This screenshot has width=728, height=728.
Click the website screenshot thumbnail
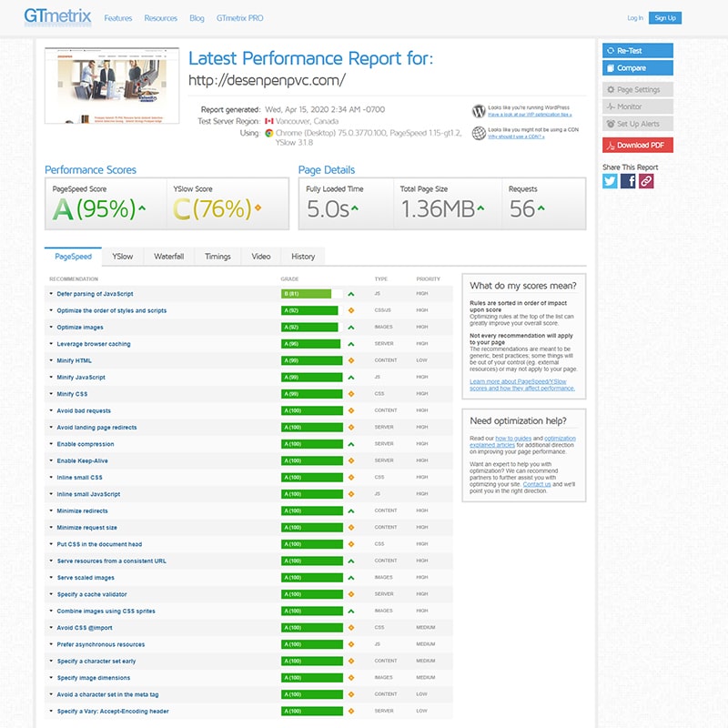click(x=106, y=85)
